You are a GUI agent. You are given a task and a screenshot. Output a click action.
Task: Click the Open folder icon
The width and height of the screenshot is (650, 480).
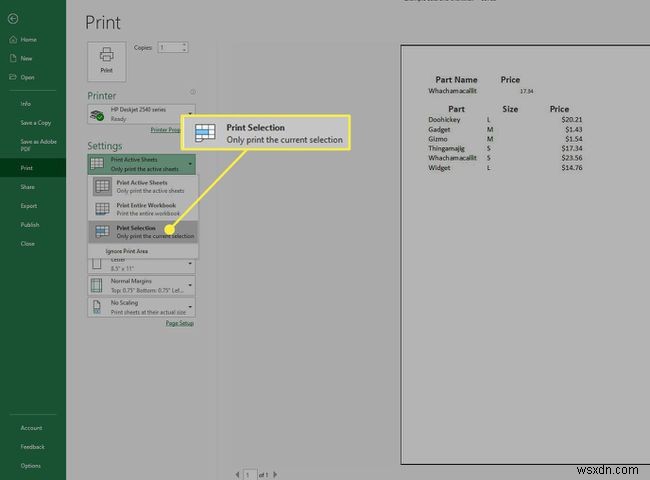click(13, 77)
